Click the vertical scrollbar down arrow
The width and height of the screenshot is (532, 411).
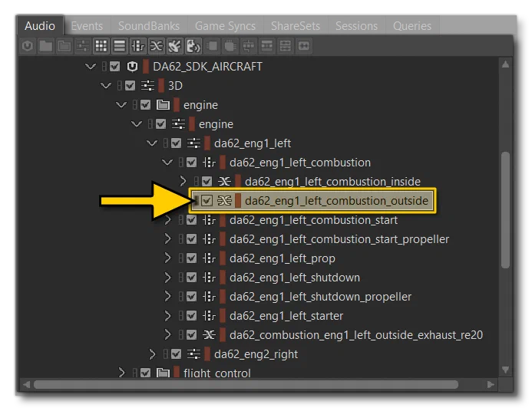[506, 370]
